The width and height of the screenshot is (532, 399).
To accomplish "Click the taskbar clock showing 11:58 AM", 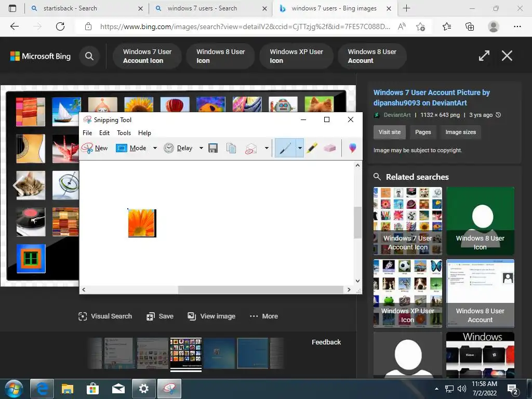I will tap(484, 389).
